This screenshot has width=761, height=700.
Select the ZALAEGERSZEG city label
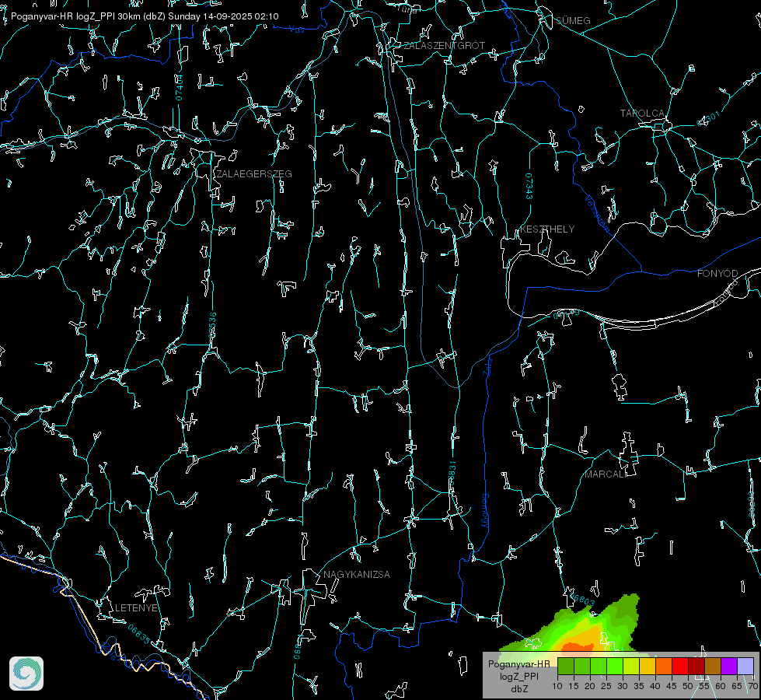click(x=254, y=173)
